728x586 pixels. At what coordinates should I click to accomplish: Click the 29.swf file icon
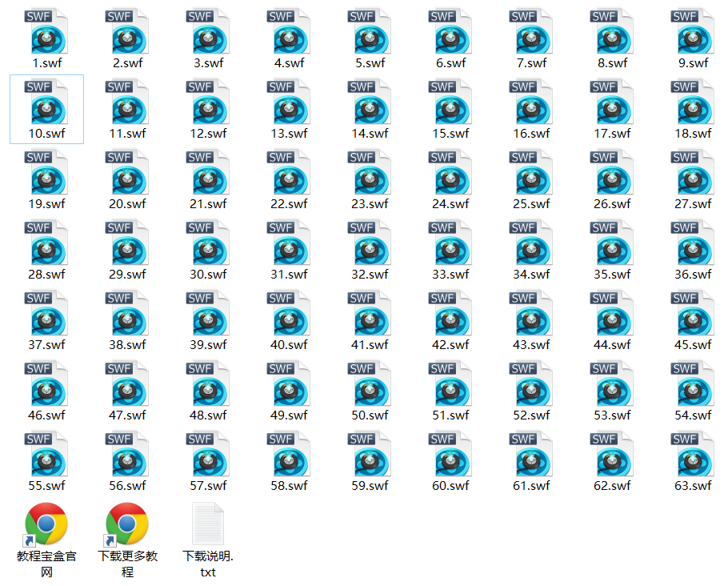click(x=127, y=242)
